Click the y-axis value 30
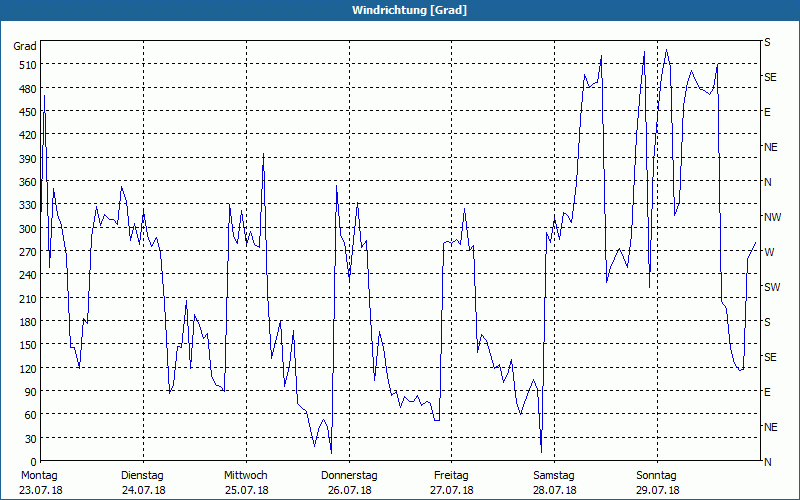 click(x=31, y=439)
